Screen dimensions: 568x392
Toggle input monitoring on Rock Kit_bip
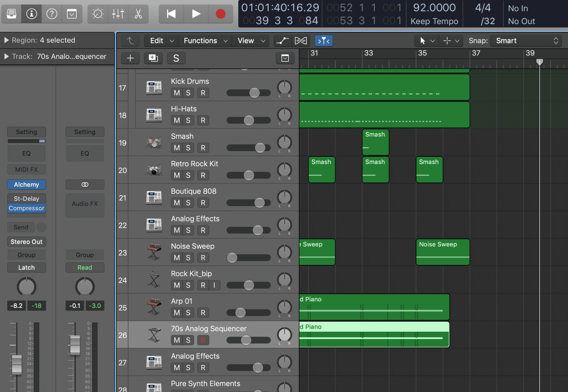point(214,285)
